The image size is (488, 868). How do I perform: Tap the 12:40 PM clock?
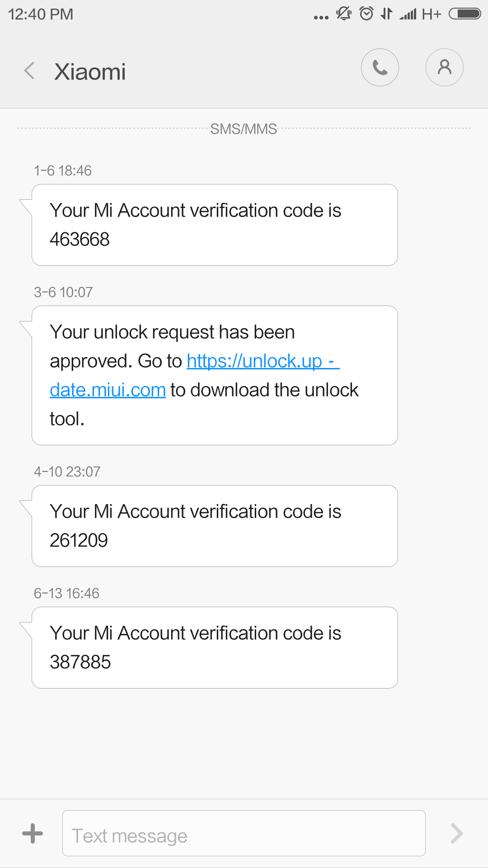tap(41, 14)
